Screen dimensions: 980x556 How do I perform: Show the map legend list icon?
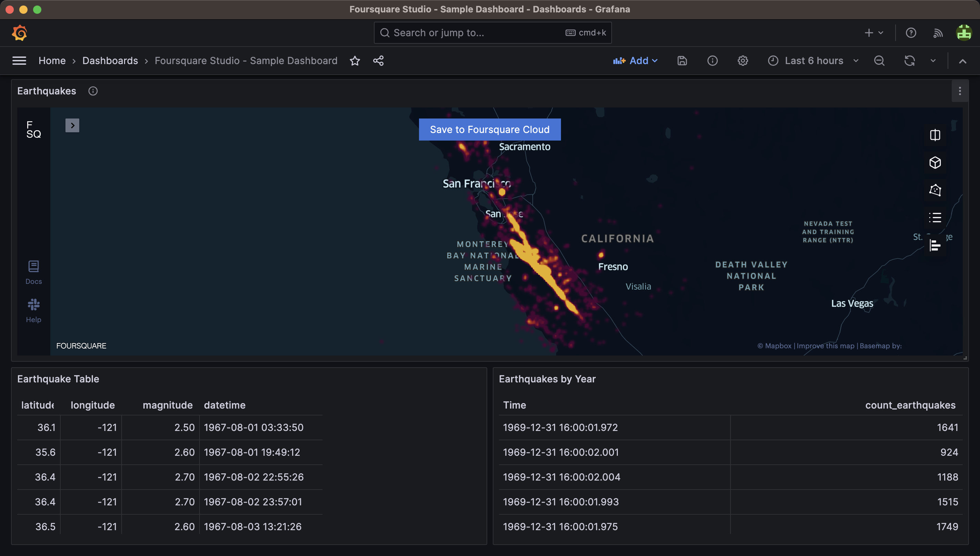pos(935,217)
